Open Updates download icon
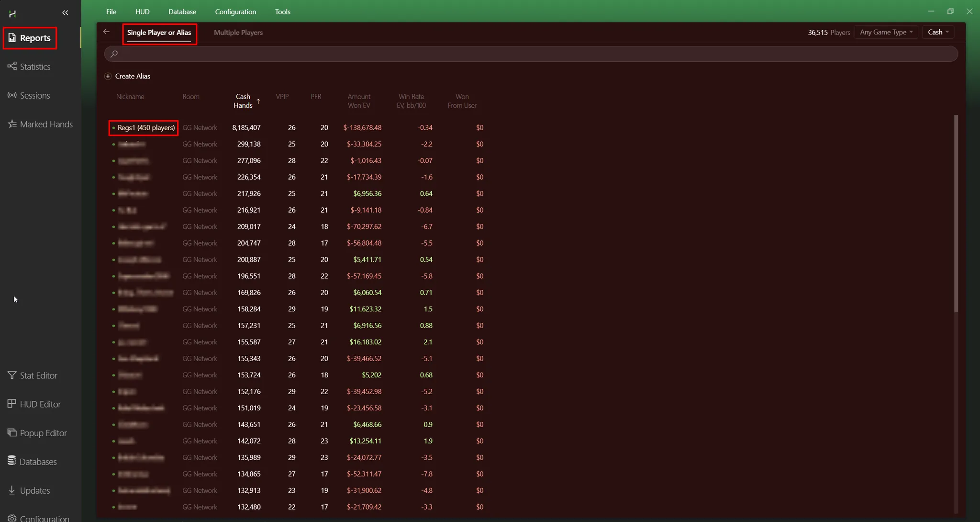 tap(12, 490)
